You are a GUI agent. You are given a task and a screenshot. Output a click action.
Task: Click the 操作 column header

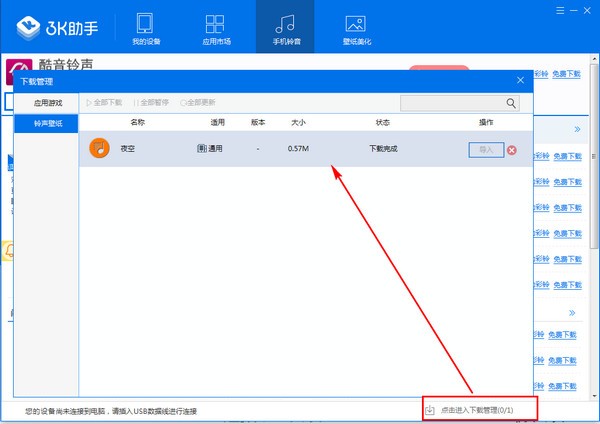pyautogui.click(x=486, y=122)
